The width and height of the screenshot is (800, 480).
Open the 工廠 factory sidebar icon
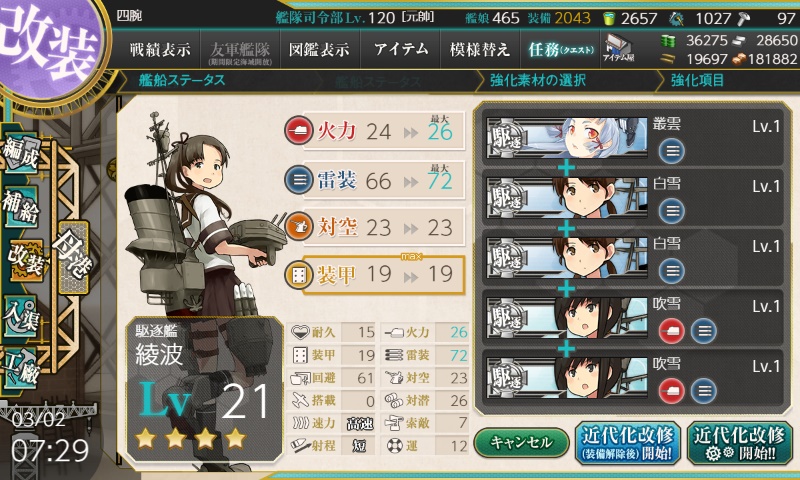pos(21,368)
